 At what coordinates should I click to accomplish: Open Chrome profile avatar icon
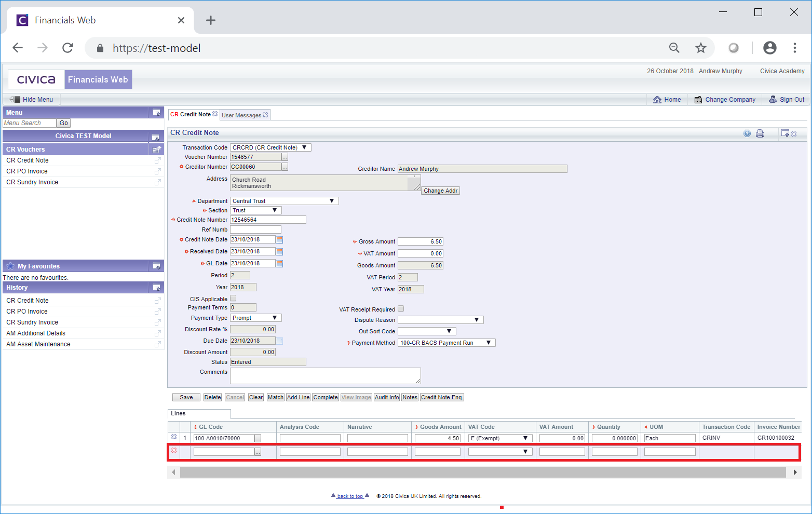[770, 48]
